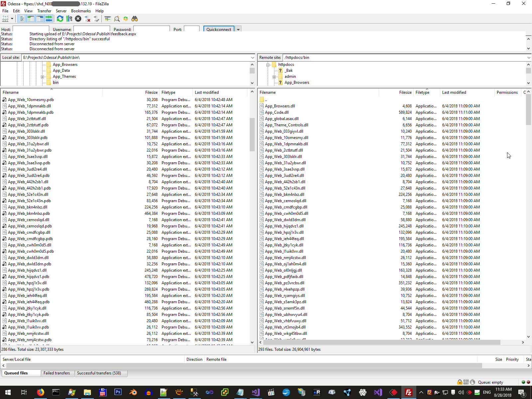Sort remote files by Permissions column

click(x=507, y=92)
